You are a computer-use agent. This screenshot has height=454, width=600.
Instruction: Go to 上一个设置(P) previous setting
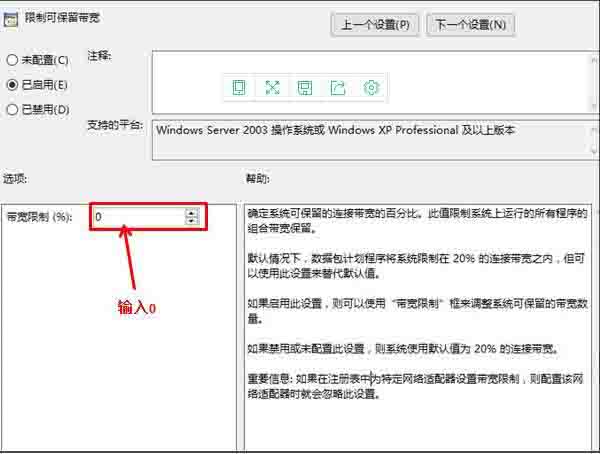point(375,24)
